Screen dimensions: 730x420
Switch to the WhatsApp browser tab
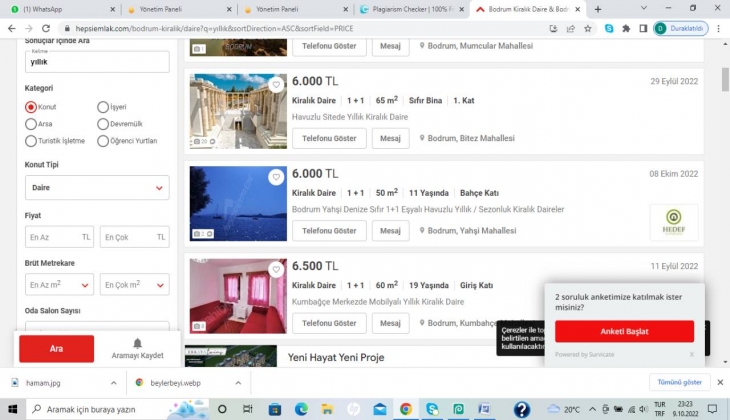click(x=60, y=9)
